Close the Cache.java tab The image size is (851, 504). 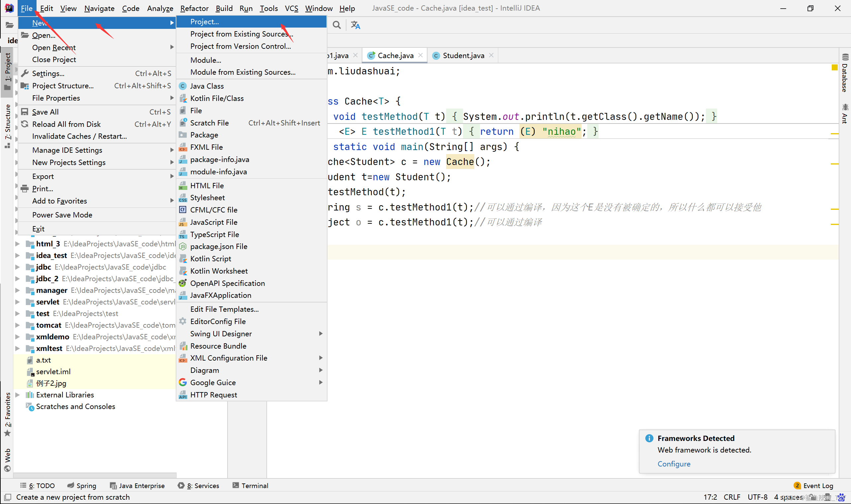click(420, 55)
